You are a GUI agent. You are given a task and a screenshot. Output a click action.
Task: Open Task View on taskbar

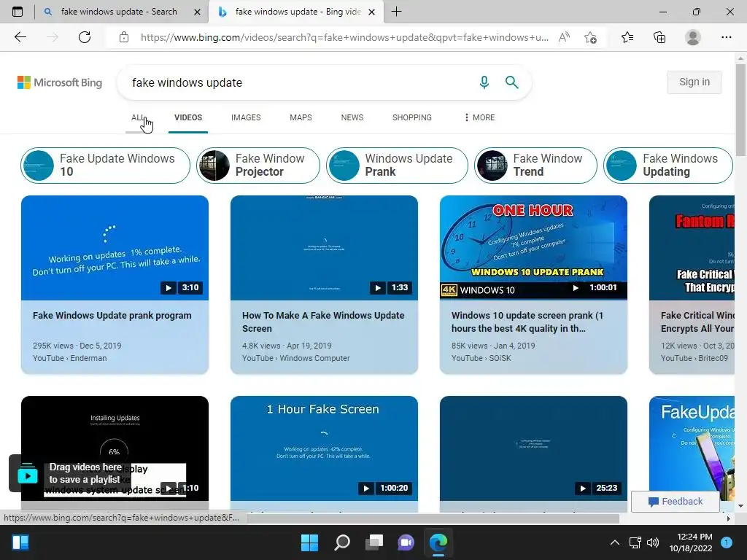click(374, 542)
